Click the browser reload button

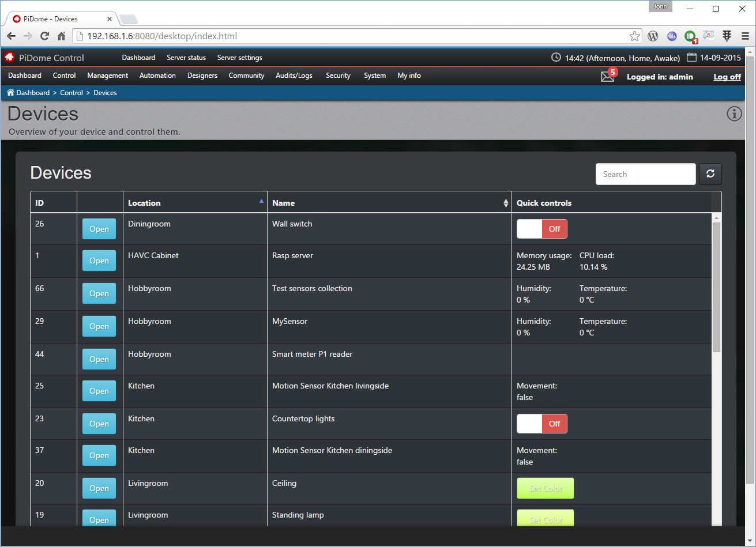coord(44,36)
